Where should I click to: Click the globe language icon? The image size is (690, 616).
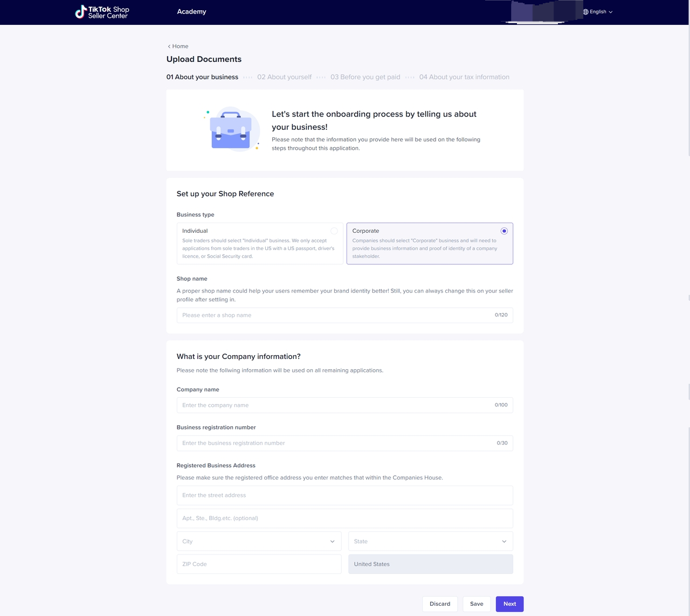pos(585,12)
